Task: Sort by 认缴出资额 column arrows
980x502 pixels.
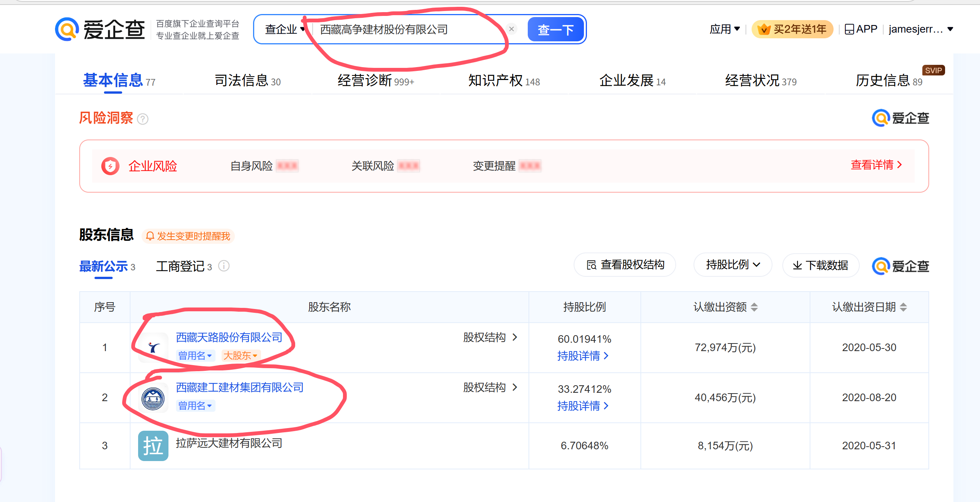Action: tap(754, 307)
